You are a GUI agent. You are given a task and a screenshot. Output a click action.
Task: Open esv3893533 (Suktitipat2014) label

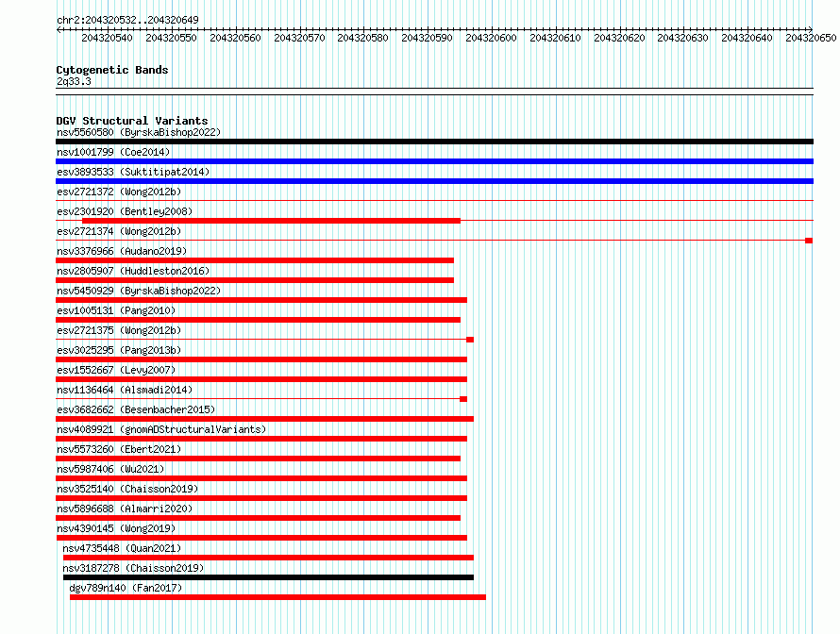tap(133, 172)
